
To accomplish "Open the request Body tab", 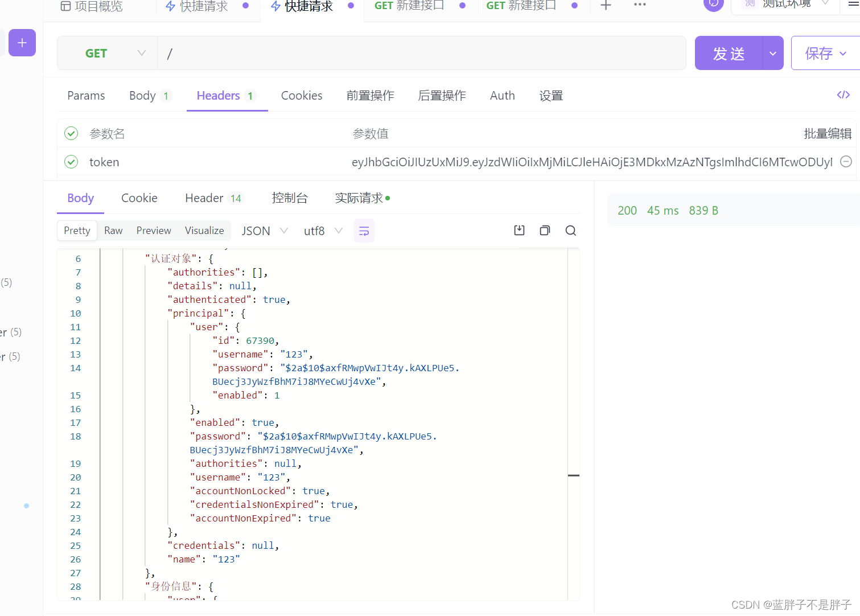I will [150, 95].
